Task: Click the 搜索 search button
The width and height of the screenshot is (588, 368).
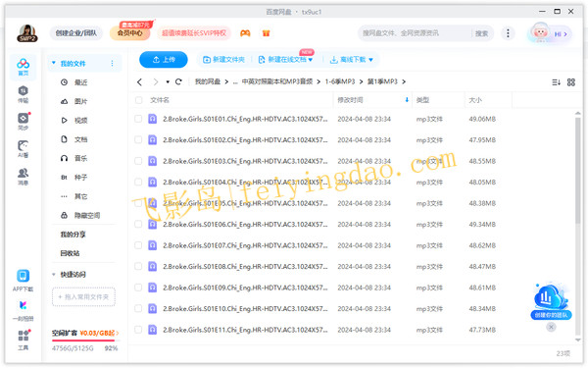Action: [x=481, y=33]
